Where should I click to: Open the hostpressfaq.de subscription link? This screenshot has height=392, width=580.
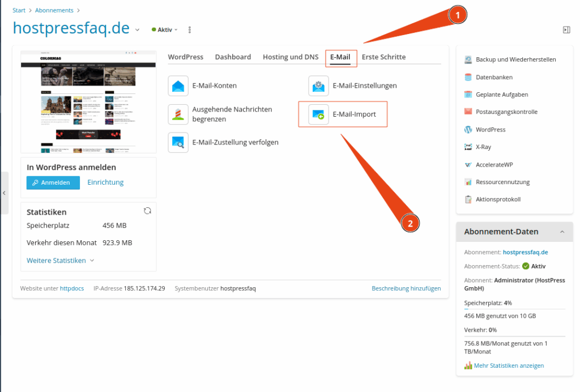[525, 252]
